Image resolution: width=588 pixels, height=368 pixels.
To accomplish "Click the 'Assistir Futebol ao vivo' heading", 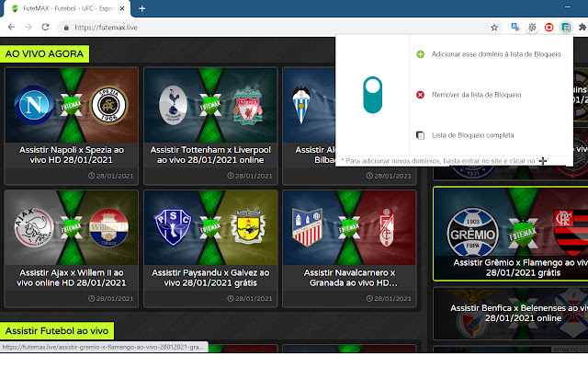I will (x=57, y=331).
